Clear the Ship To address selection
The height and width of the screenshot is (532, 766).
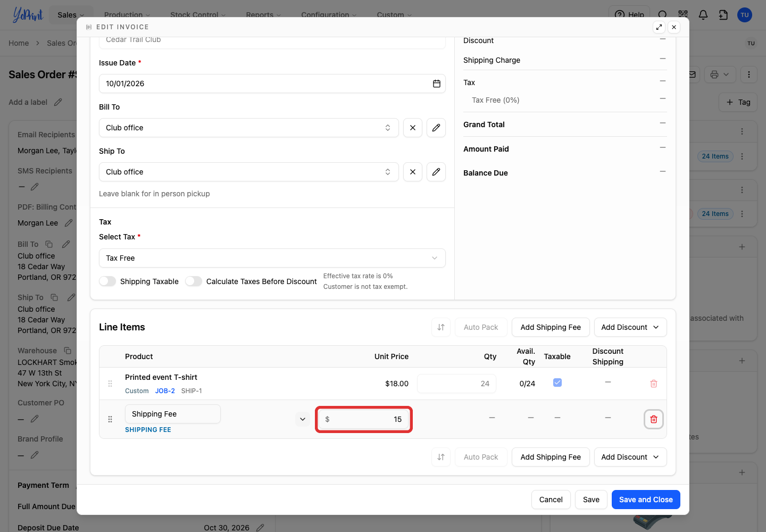[x=413, y=172]
